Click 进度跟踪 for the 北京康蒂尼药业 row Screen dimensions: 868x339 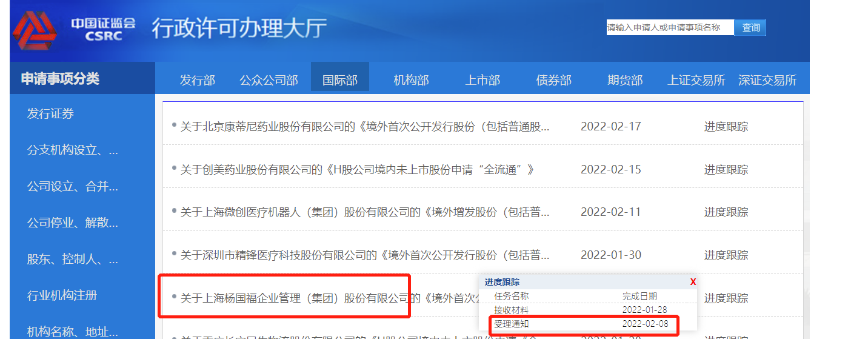(x=726, y=127)
